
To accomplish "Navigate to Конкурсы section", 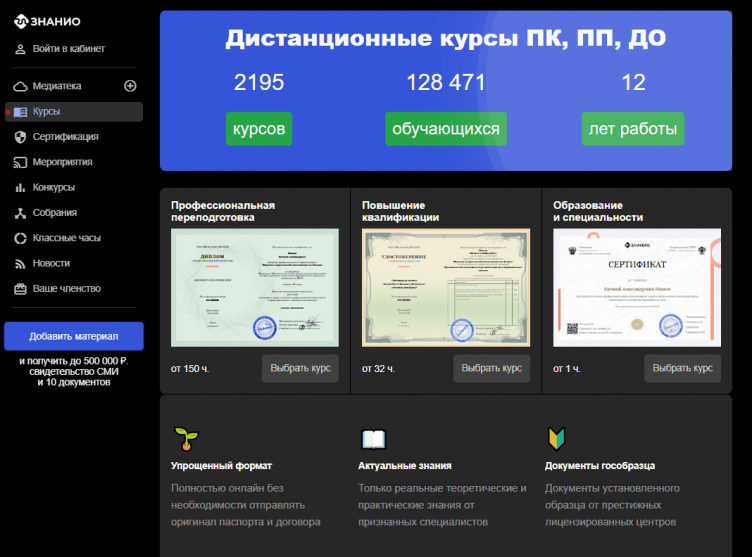I will coord(54,188).
